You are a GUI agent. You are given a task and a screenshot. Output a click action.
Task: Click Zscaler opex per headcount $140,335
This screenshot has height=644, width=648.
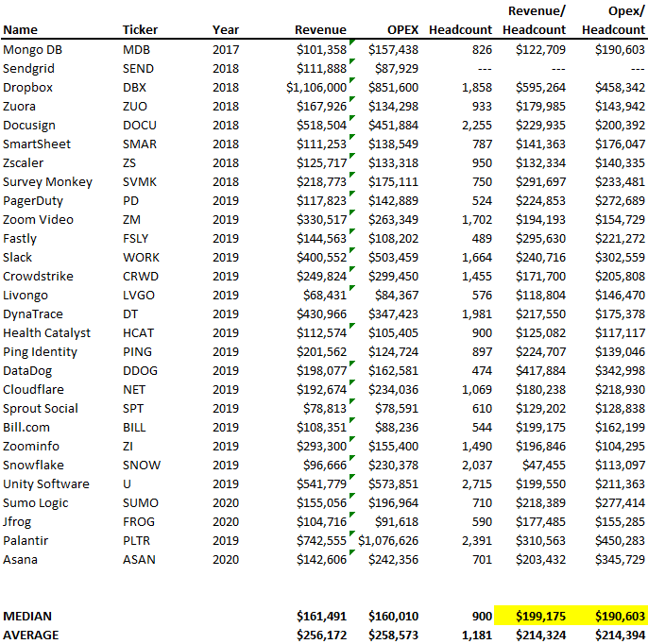pyautogui.click(x=620, y=163)
